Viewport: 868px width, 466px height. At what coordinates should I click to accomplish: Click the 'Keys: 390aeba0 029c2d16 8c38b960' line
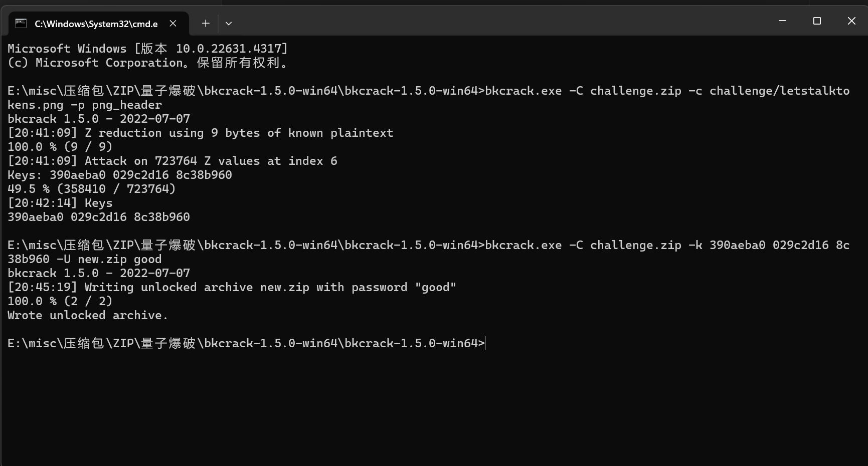click(x=120, y=175)
